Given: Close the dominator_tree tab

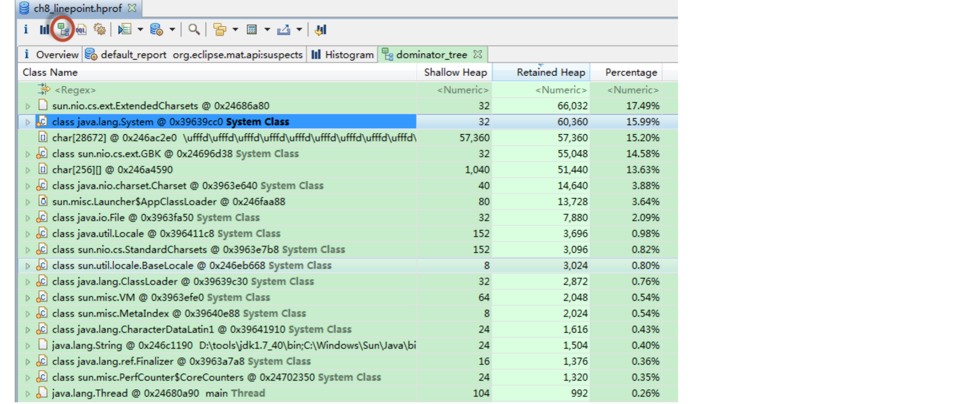Looking at the screenshot, I should pyautogui.click(x=477, y=54).
